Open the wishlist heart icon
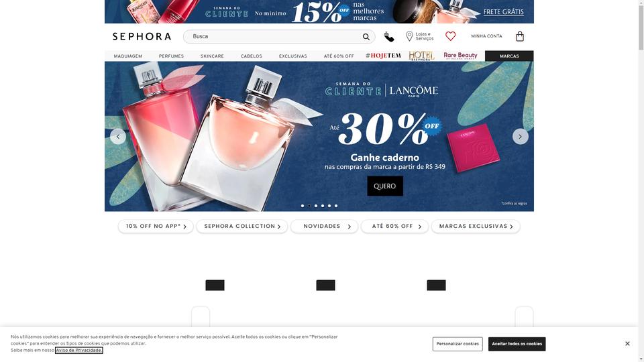Image resolution: width=644 pixels, height=362 pixels. [x=451, y=36]
